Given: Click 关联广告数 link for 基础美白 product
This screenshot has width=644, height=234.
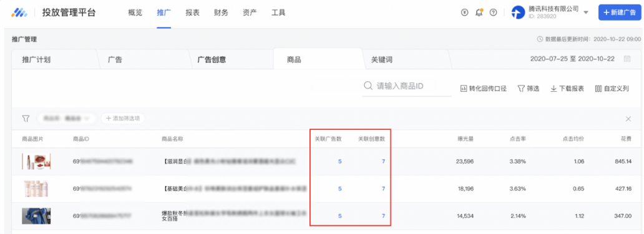Looking at the screenshot, I should [x=339, y=188].
